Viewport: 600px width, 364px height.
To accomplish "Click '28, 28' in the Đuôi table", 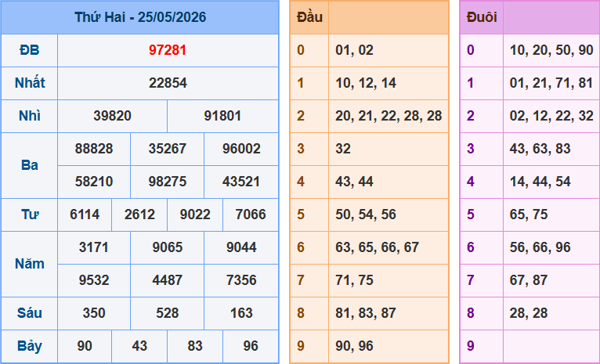I will 529,313.
